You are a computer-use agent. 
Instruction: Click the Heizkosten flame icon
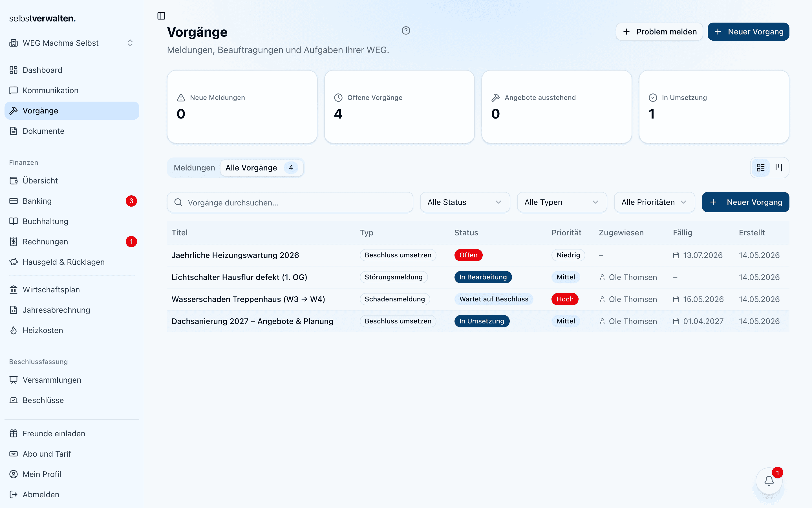[x=14, y=330]
